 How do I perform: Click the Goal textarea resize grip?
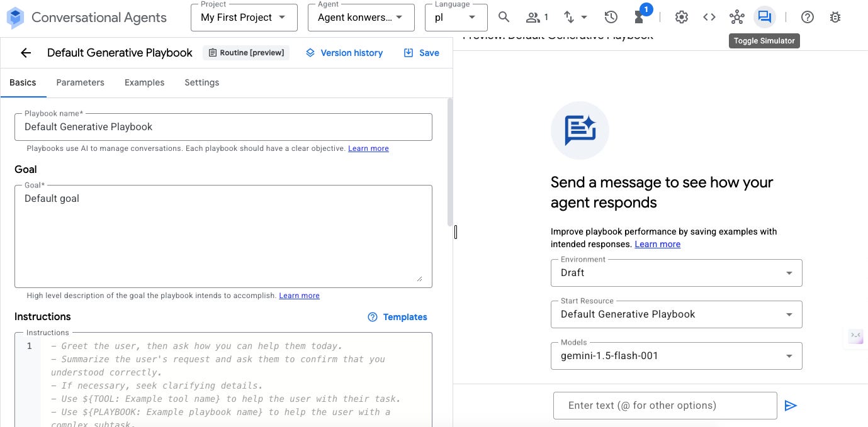(419, 279)
